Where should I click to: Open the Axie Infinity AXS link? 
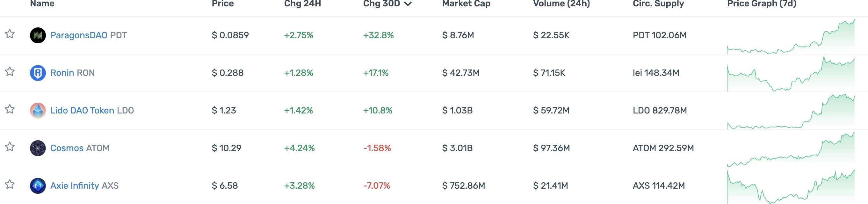[75, 186]
